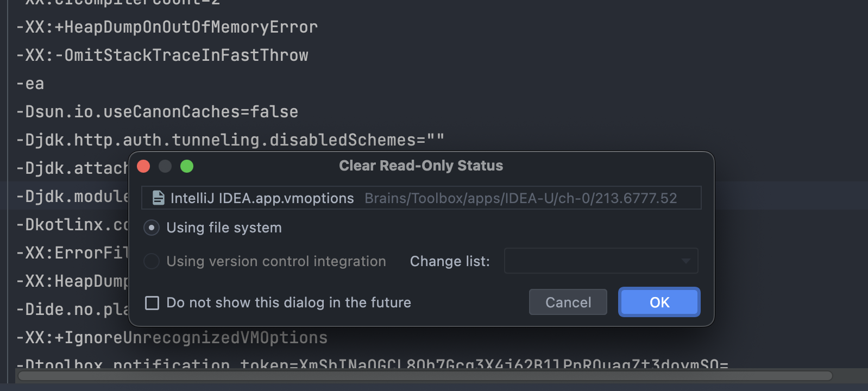Dismiss the dialog with Cancel

pos(568,302)
